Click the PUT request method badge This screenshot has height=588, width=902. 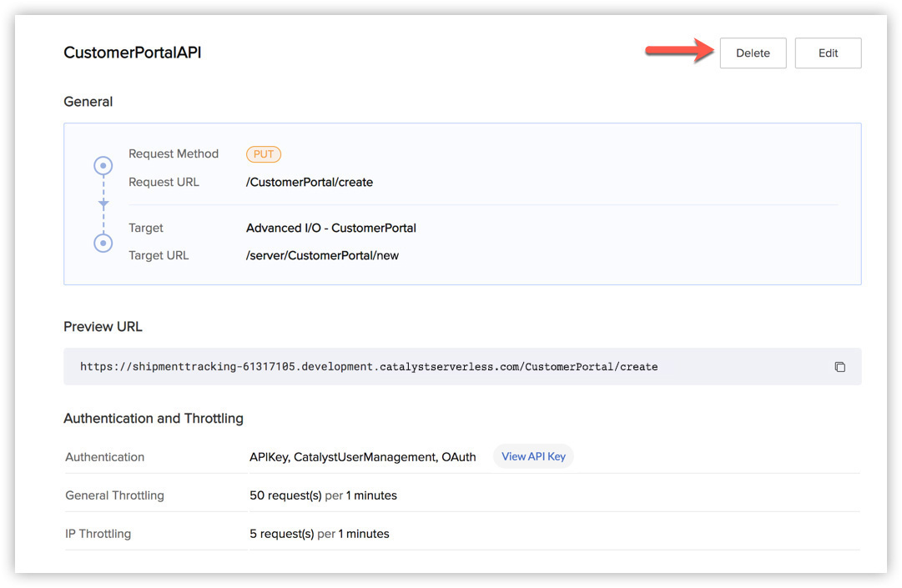tap(264, 154)
